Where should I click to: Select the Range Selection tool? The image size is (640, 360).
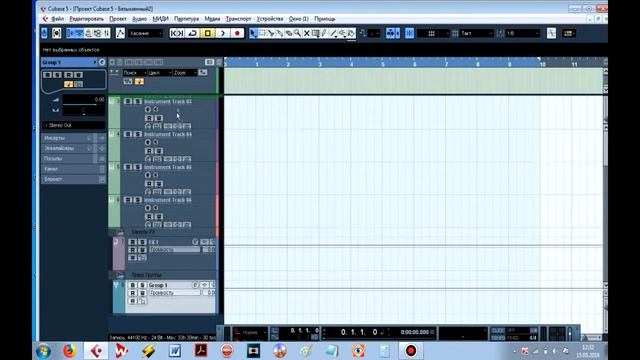pyautogui.click(x=262, y=33)
